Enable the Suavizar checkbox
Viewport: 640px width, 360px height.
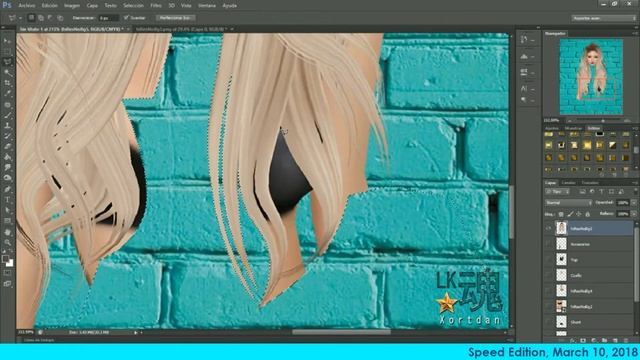[x=126, y=18]
